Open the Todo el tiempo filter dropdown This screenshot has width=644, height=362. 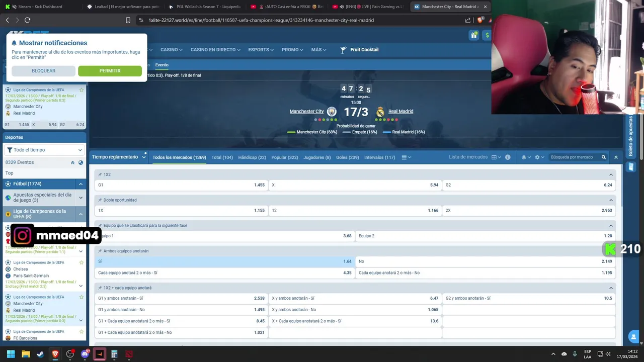pos(45,150)
